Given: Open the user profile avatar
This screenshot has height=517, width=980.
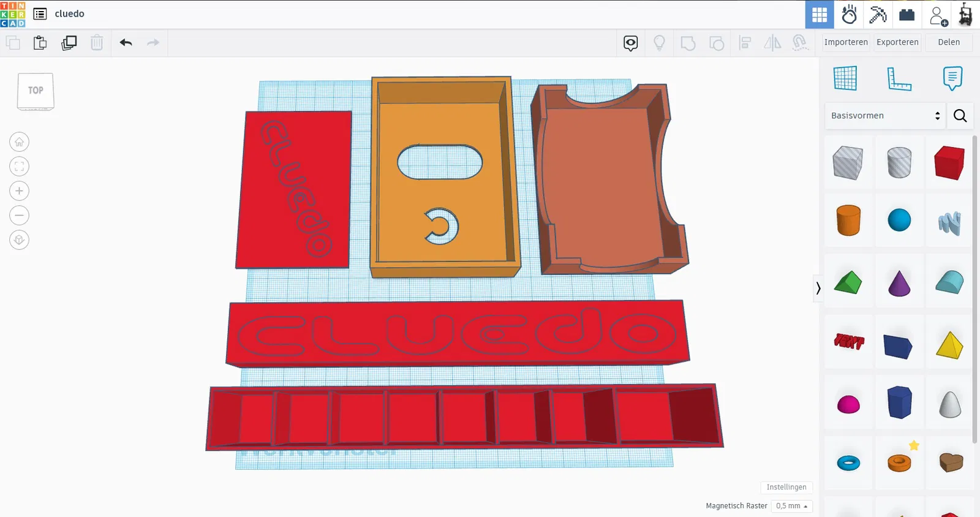Looking at the screenshot, I should click(x=966, y=14).
